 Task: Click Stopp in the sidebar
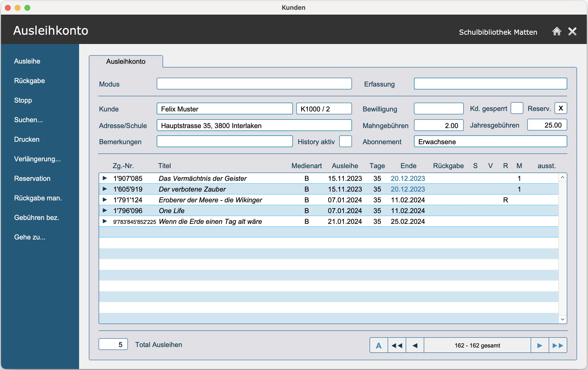pos(23,100)
